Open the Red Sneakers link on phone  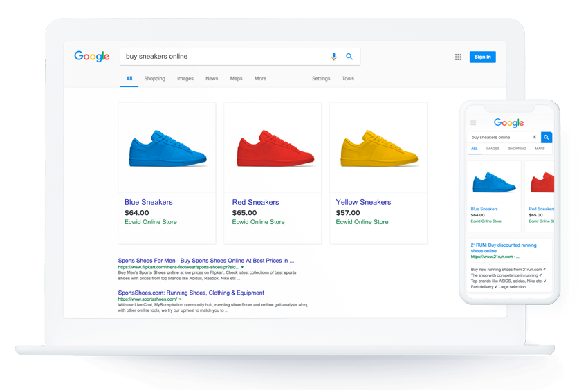point(541,209)
